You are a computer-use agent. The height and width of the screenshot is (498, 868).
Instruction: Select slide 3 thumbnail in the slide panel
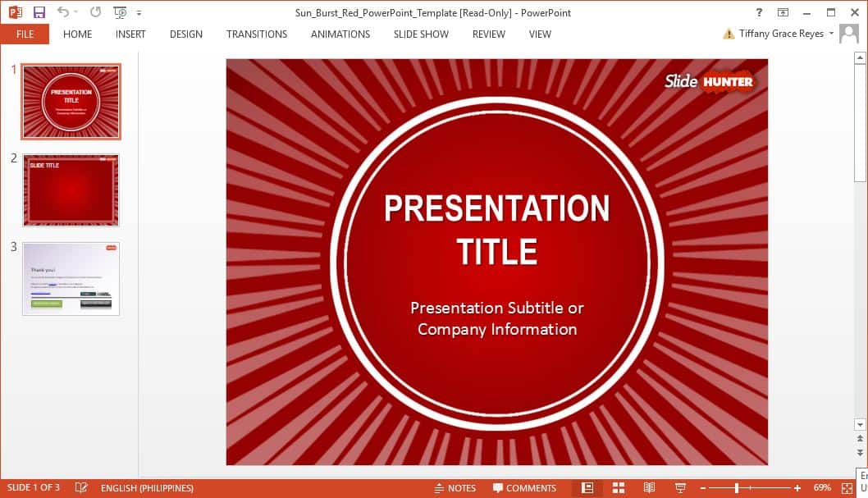71,278
